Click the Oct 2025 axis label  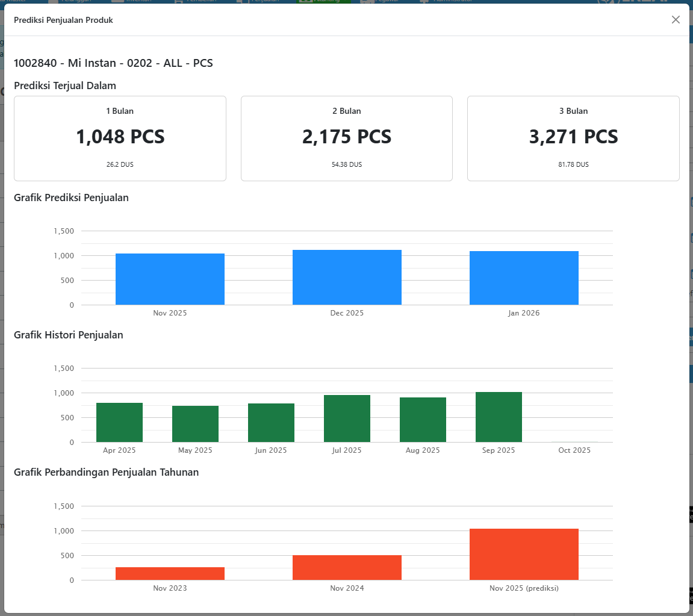coord(574,450)
